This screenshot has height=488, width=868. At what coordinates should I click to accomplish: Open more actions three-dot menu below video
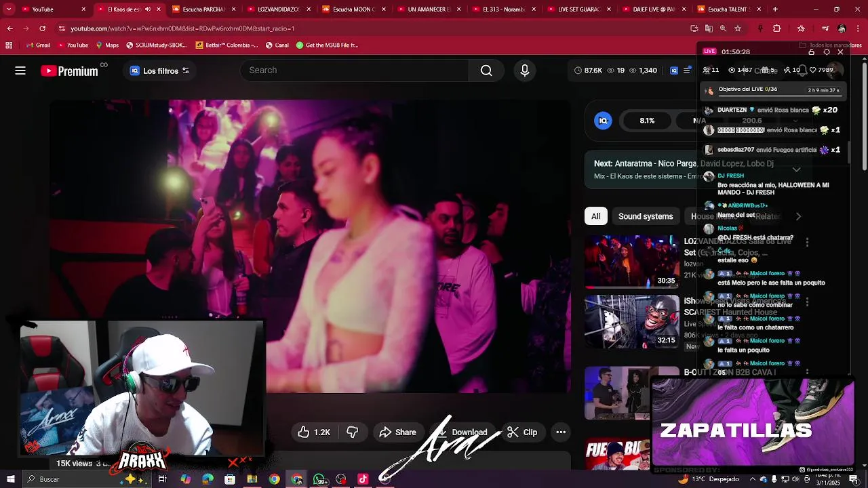tap(561, 432)
